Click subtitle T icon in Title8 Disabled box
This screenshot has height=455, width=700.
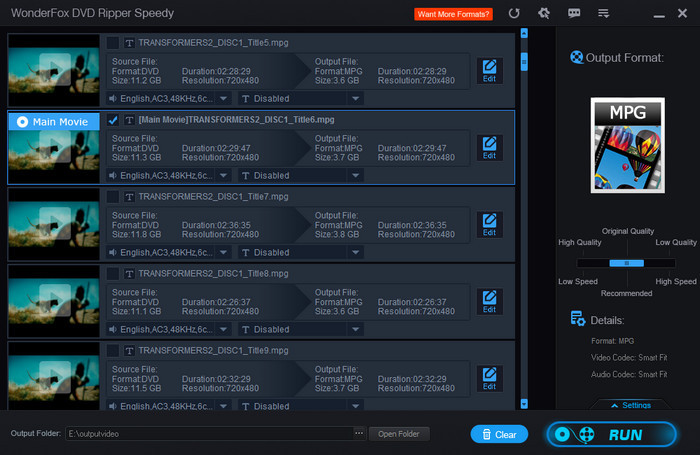pyautogui.click(x=246, y=330)
